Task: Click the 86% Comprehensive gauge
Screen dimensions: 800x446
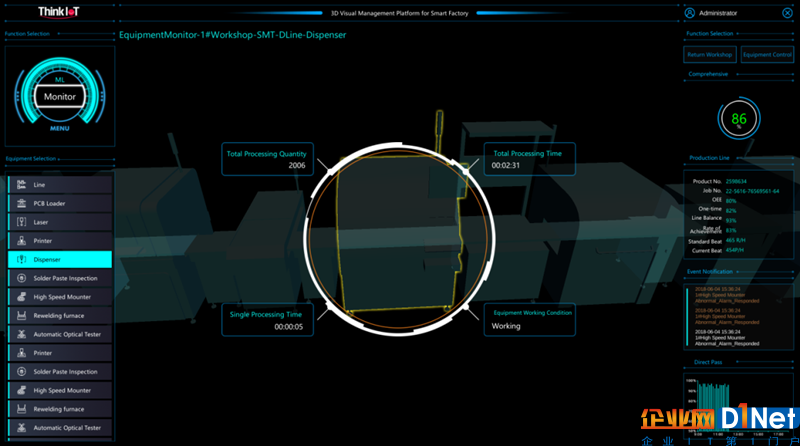Action: click(738, 119)
